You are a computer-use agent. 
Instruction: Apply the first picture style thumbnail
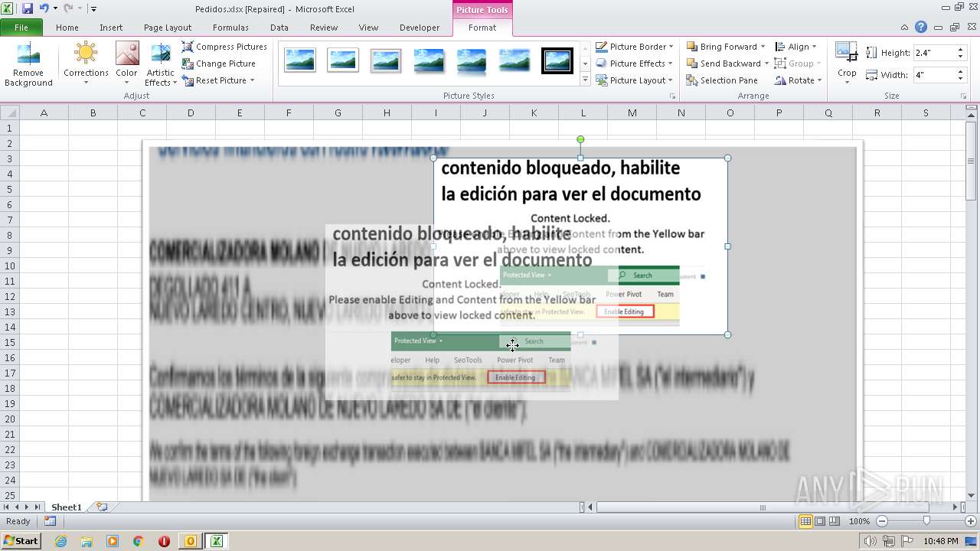tap(300, 60)
